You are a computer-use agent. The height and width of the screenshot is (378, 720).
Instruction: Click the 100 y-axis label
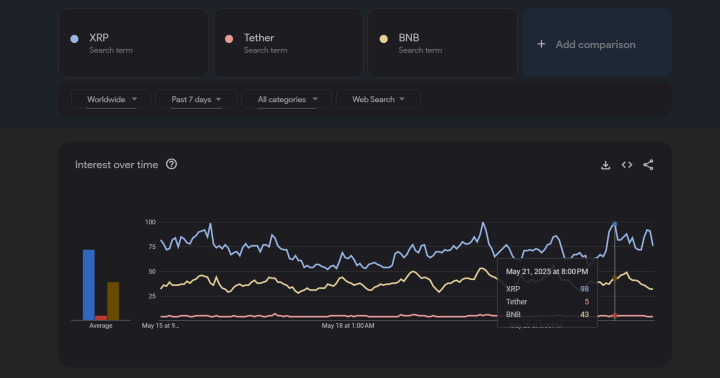tap(150, 222)
